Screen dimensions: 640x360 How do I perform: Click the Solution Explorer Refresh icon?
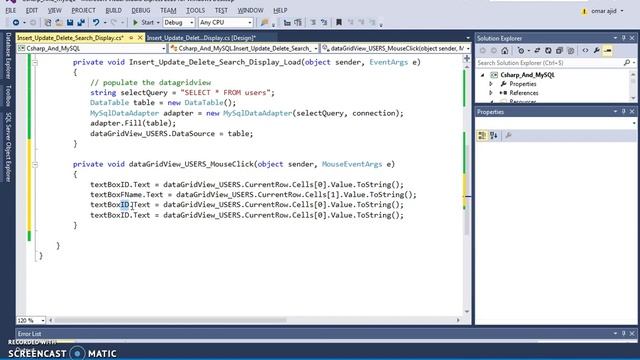click(548, 51)
